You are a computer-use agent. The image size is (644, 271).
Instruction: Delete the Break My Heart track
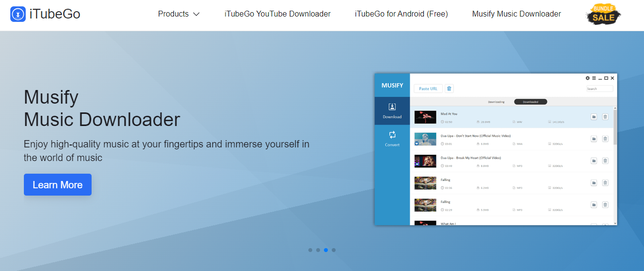coord(605,161)
